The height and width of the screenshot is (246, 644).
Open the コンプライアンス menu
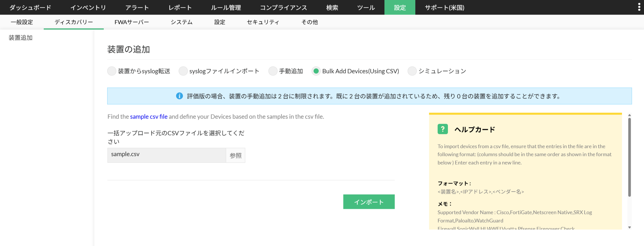[x=283, y=7]
